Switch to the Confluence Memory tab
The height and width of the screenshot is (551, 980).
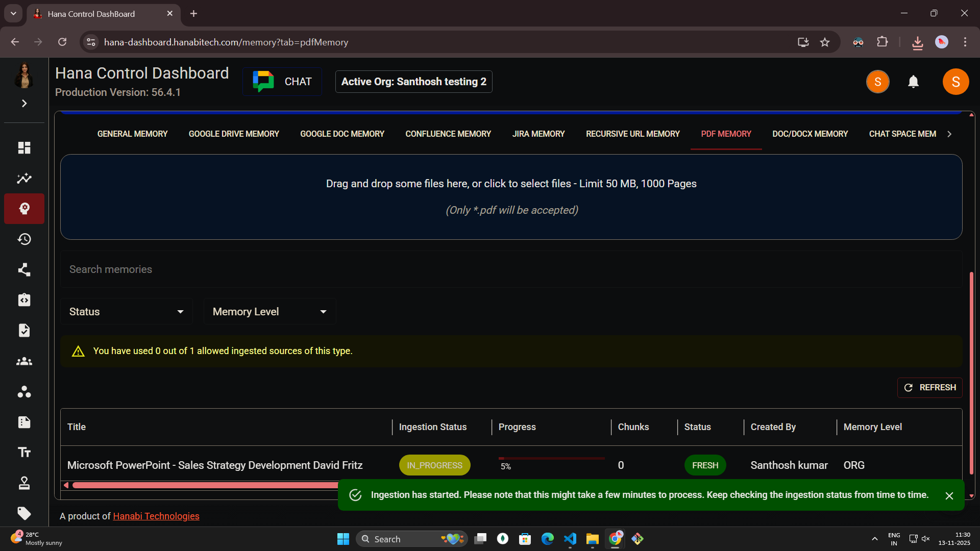448,134
